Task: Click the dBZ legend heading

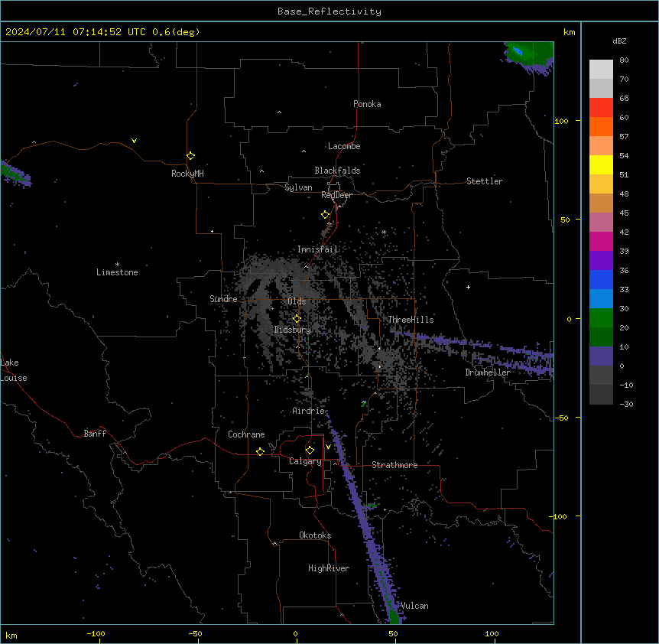Action: (x=619, y=41)
